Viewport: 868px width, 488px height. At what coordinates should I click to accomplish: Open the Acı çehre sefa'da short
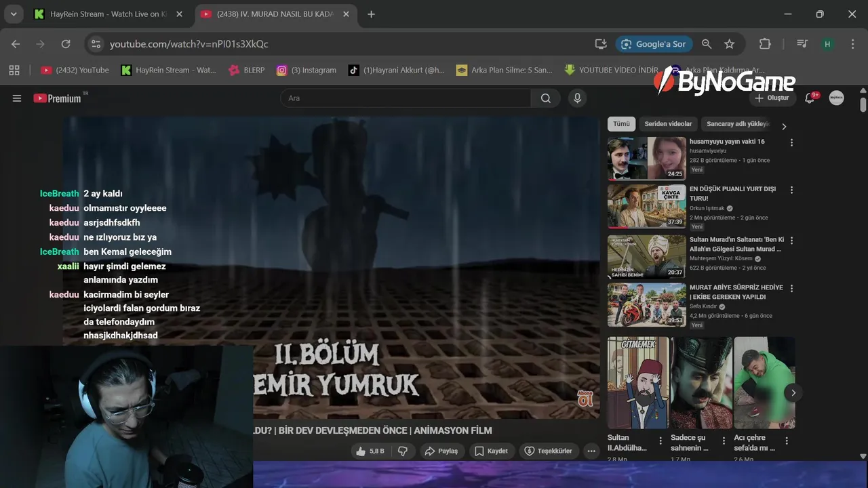(x=764, y=383)
